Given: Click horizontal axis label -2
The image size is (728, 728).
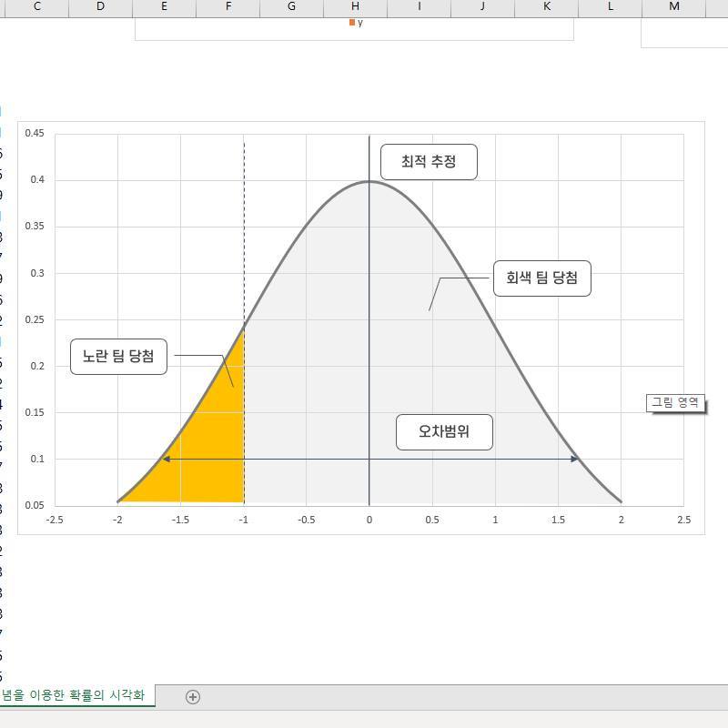Looking at the screenshot, I should coord(117,520).
